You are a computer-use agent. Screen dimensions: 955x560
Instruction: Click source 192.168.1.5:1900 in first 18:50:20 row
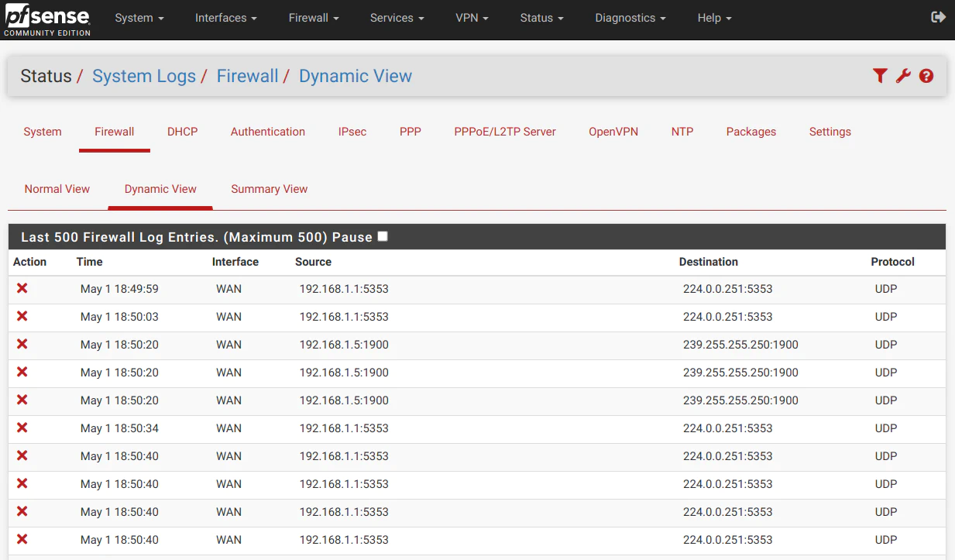344,345
